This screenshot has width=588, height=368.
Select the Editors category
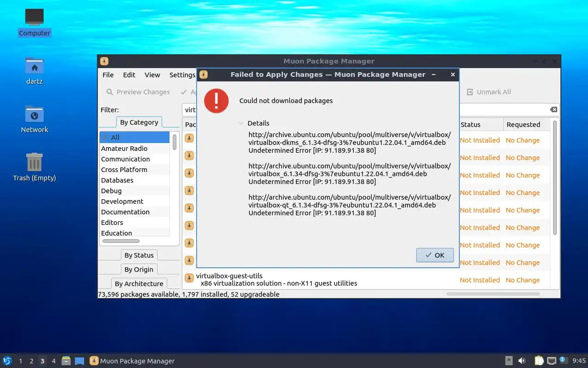pos(135,223)
